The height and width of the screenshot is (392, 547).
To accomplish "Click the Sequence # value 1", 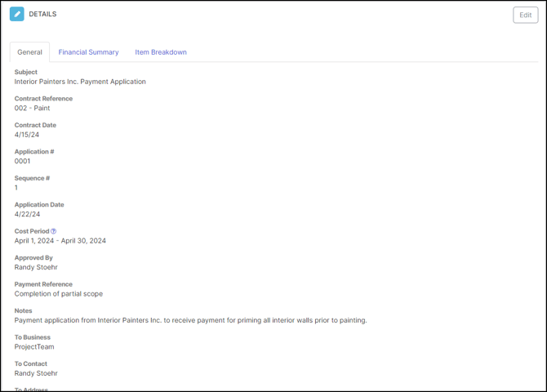I will (16, 188).
